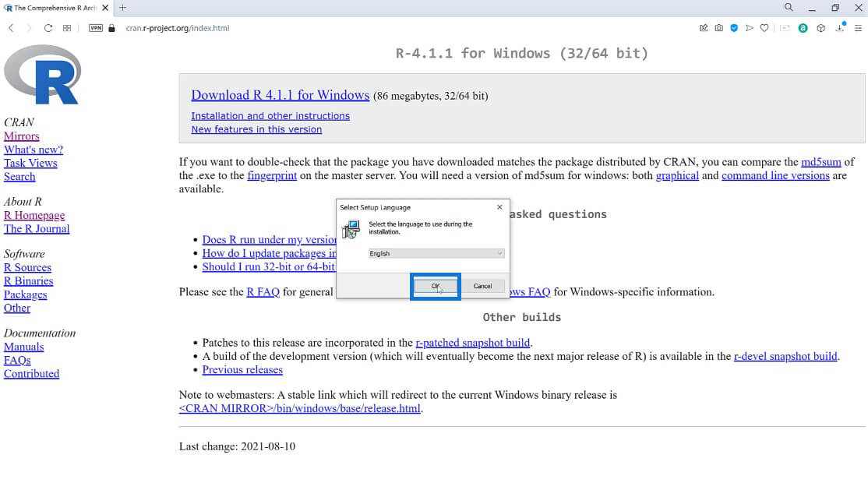This screenshot has height=497, width=868.
Task: Open 'Does R run under my version' link
Action: [269, 240]
